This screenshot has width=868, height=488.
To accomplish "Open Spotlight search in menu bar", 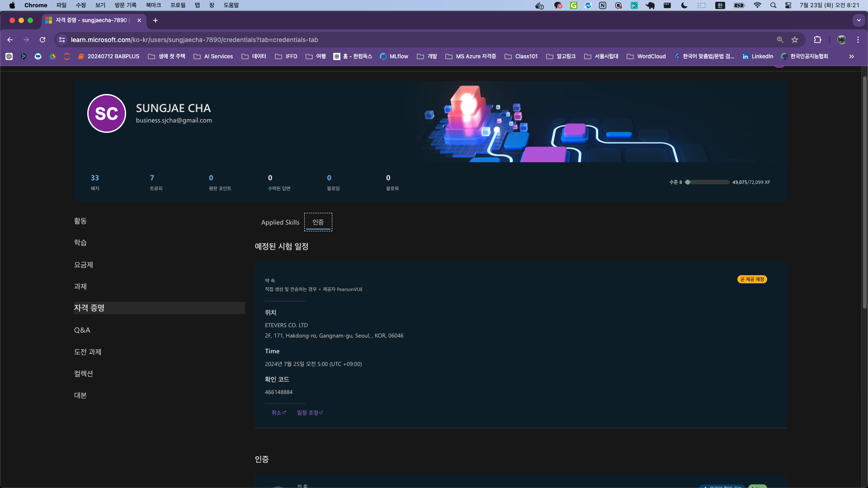I will (x=773, y=5).
